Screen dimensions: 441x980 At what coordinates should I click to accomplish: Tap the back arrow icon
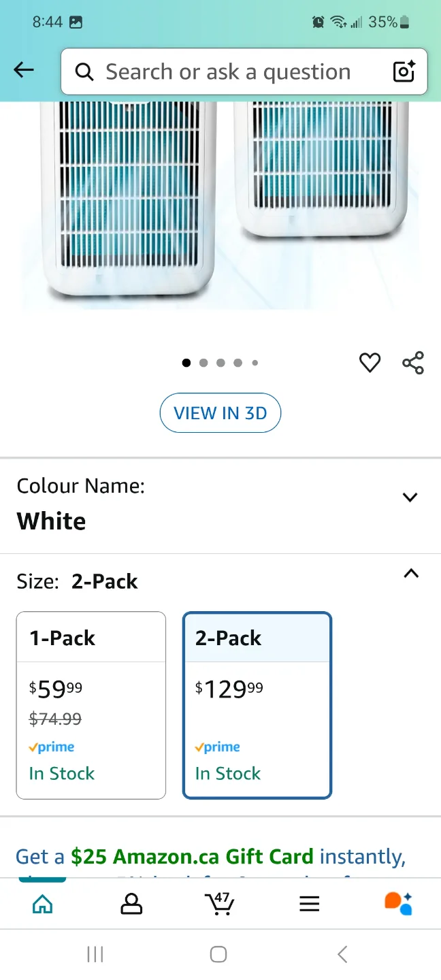[x=24, y=70]
